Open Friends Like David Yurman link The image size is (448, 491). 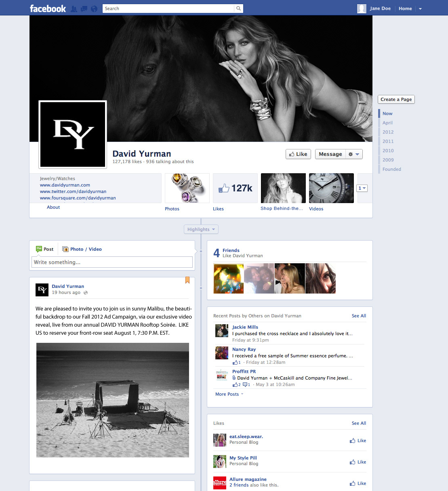(231, 250)
